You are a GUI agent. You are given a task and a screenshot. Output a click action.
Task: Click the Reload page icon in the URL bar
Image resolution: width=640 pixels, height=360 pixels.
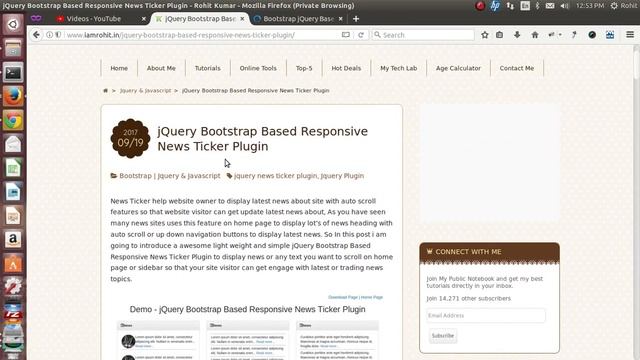pos(361,35)
